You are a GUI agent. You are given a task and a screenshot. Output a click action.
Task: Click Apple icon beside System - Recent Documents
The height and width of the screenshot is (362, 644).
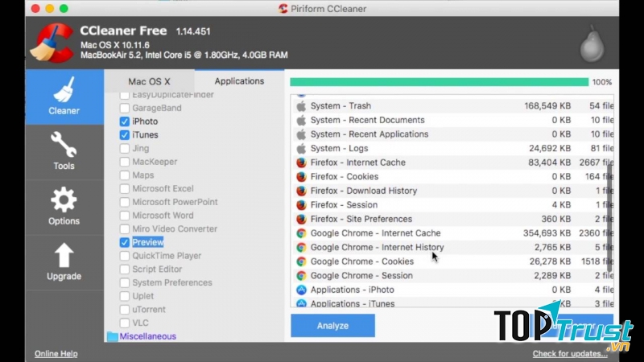pyautogui.click(x=301, y=120)
